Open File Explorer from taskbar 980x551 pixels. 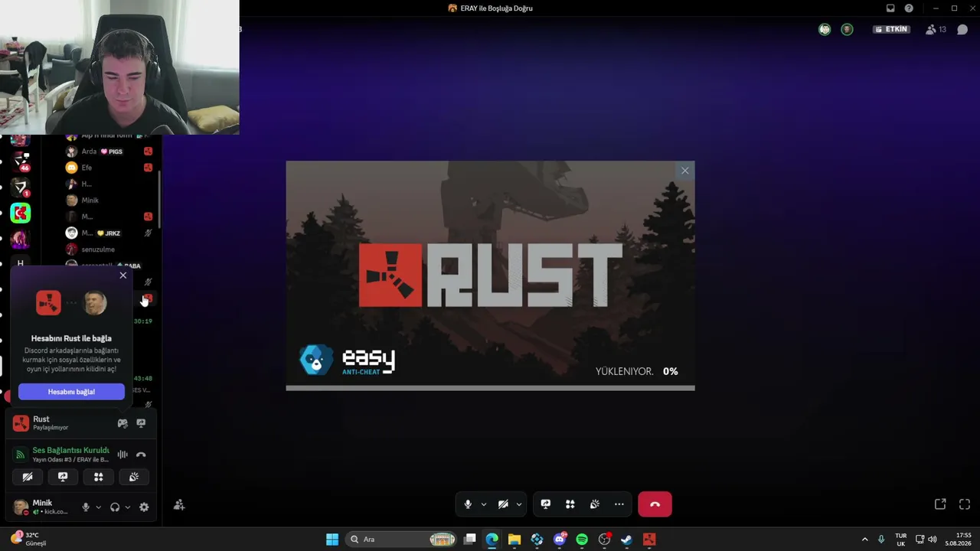514,540
